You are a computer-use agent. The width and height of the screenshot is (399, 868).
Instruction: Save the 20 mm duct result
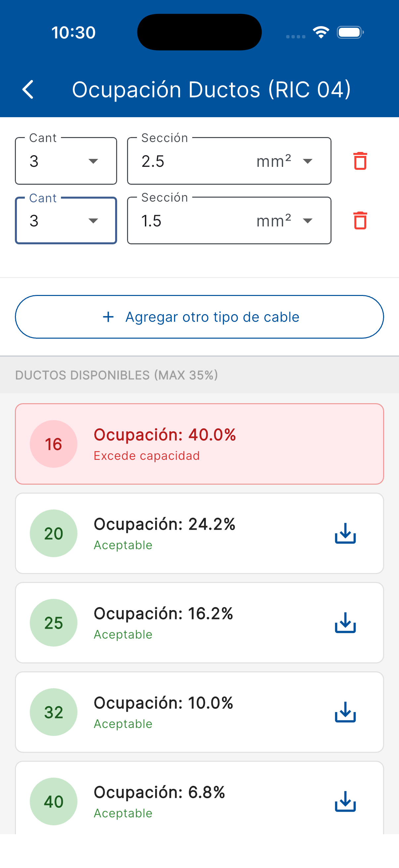345,533
